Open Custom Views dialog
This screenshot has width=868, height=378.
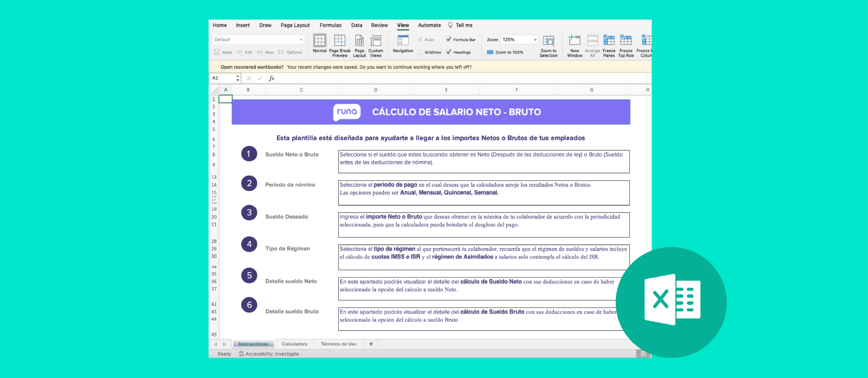tap(376, 41)
